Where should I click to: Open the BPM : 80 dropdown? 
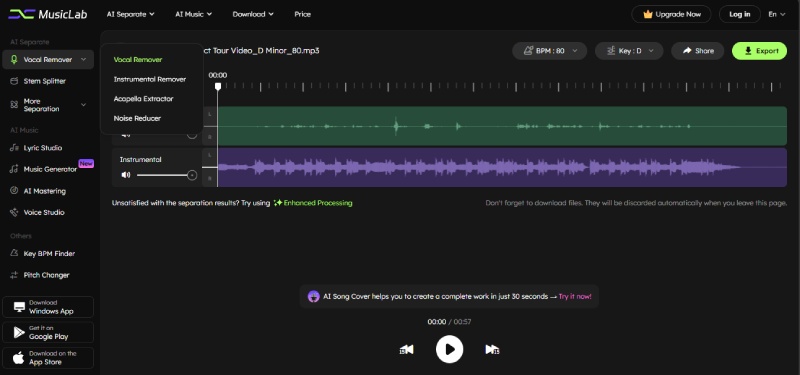coord(549,51)
